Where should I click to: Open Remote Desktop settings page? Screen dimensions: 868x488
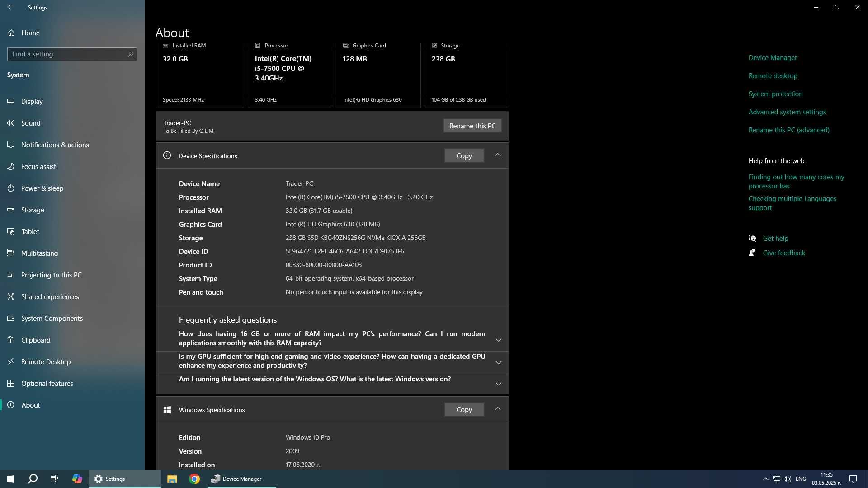coord(72,361)
